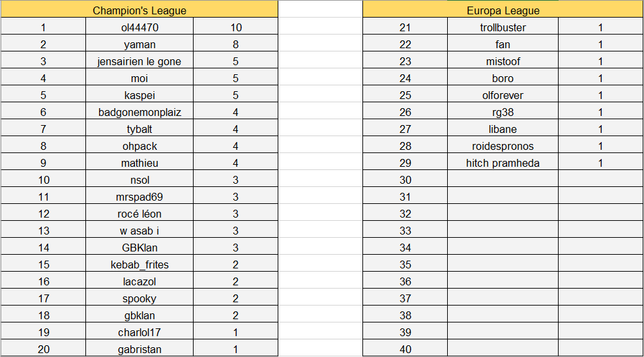644x357 pixels.
Task: Select the roidespronos name cell
Action: tap(503, 146)
